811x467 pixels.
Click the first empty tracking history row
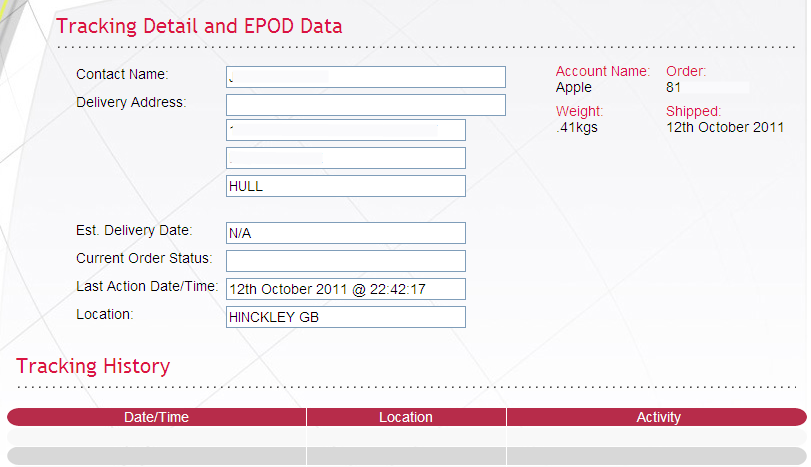point(407,436)
